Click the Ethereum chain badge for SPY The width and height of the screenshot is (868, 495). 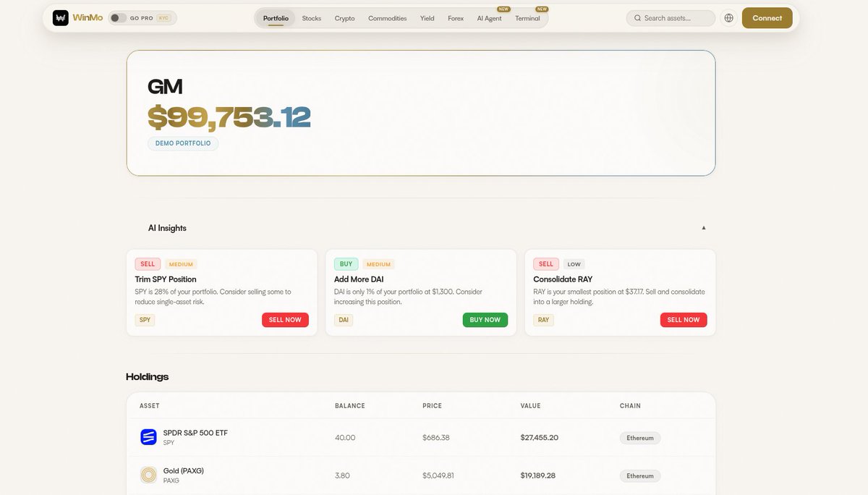[x=640, y=438]
